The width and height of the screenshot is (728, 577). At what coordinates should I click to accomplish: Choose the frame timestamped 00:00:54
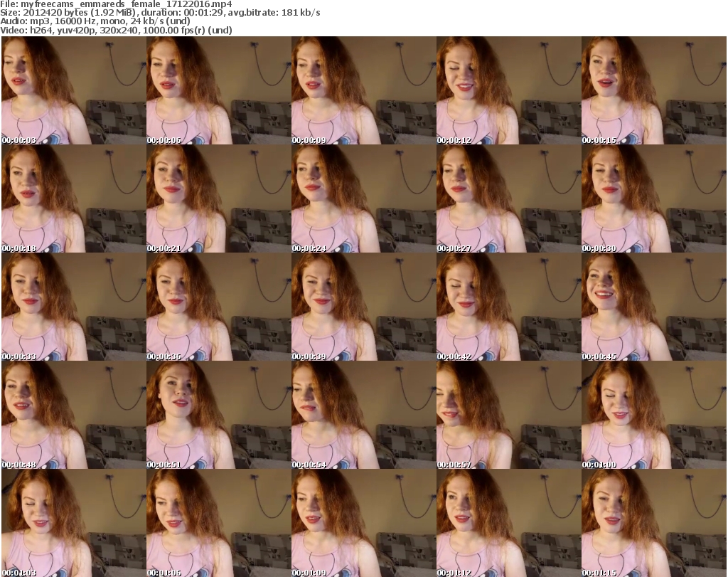click(363, 415)
